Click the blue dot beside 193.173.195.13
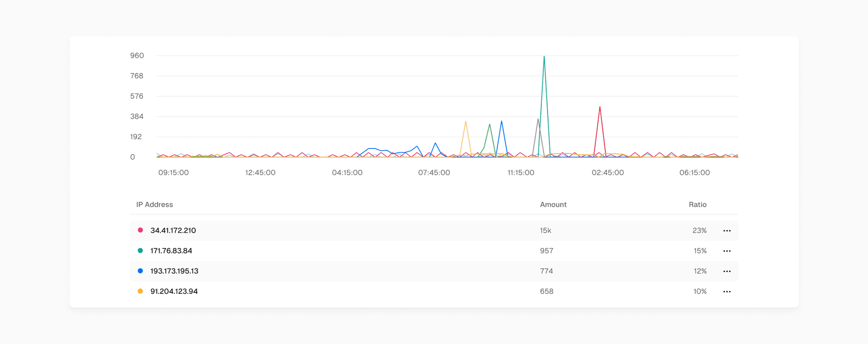 click(x=140, y=271)
